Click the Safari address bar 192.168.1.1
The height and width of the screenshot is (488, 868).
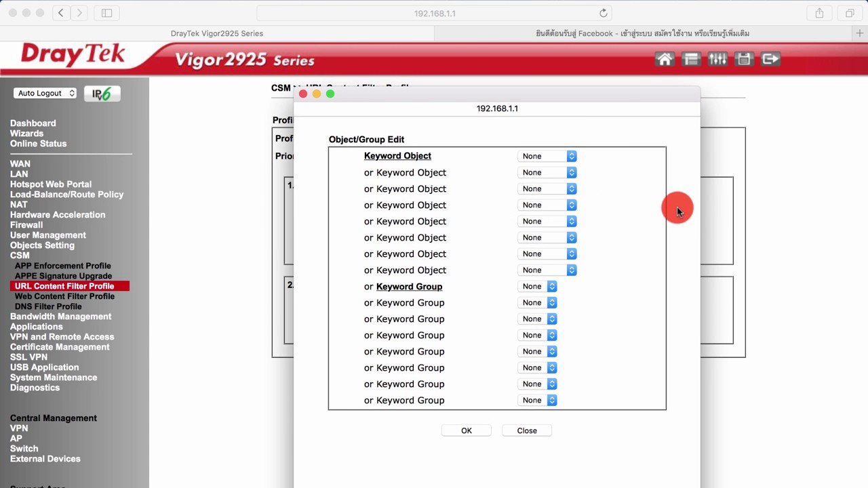(435, 13)
